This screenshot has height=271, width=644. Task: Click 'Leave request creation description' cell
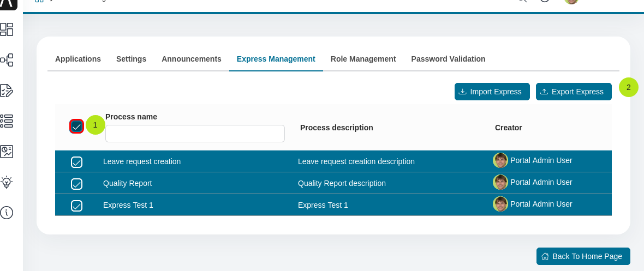[356, 162]
